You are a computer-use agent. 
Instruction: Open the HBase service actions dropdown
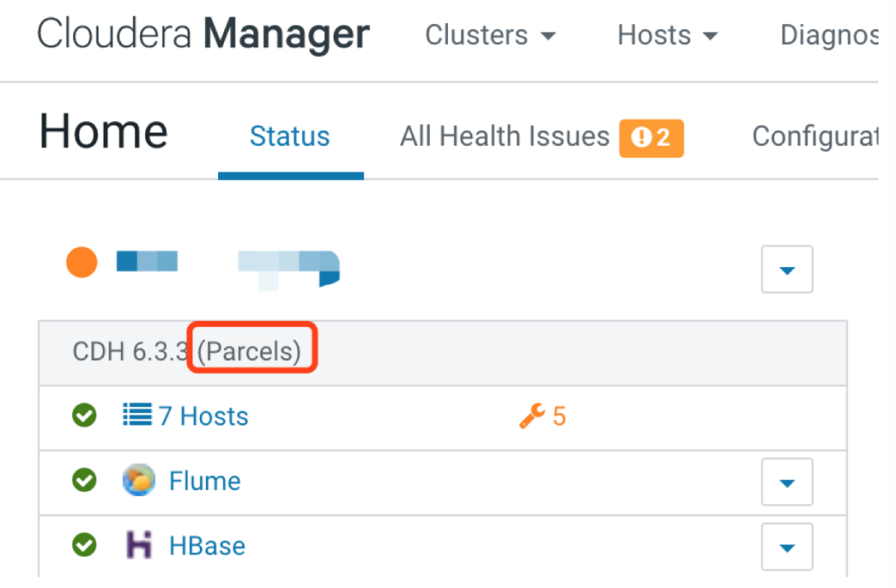click(786, 547)
